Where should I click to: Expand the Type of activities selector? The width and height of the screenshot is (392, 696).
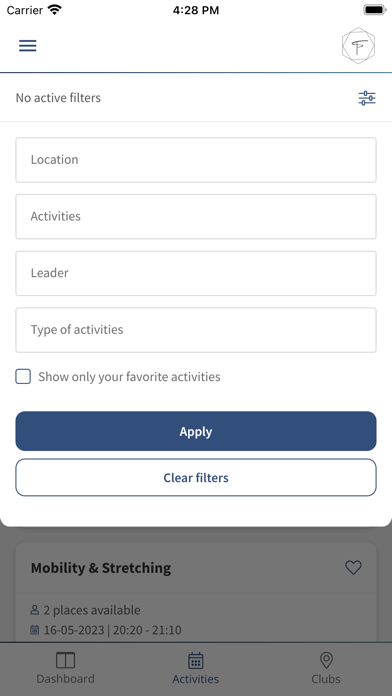(196, 330)
